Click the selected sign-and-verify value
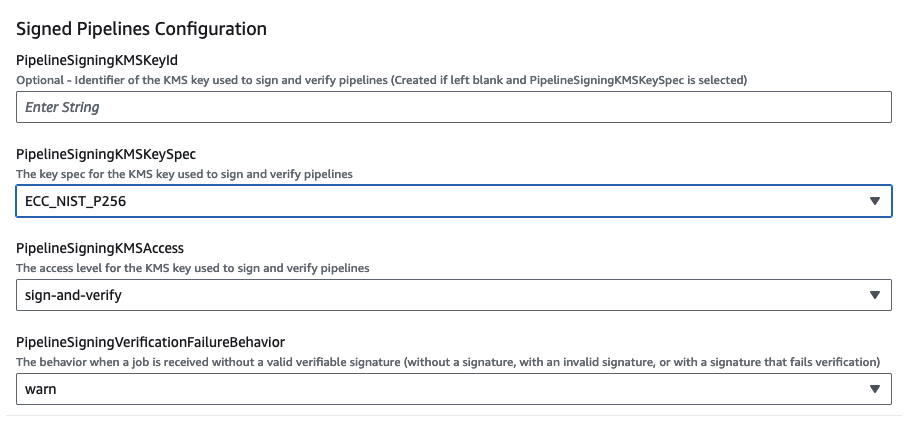 point(74,295)
